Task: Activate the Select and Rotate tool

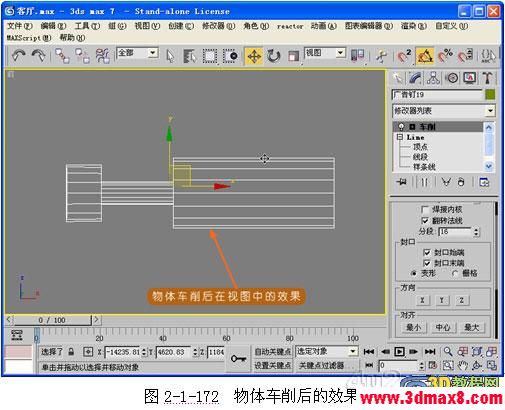Action: pos(274,56)
